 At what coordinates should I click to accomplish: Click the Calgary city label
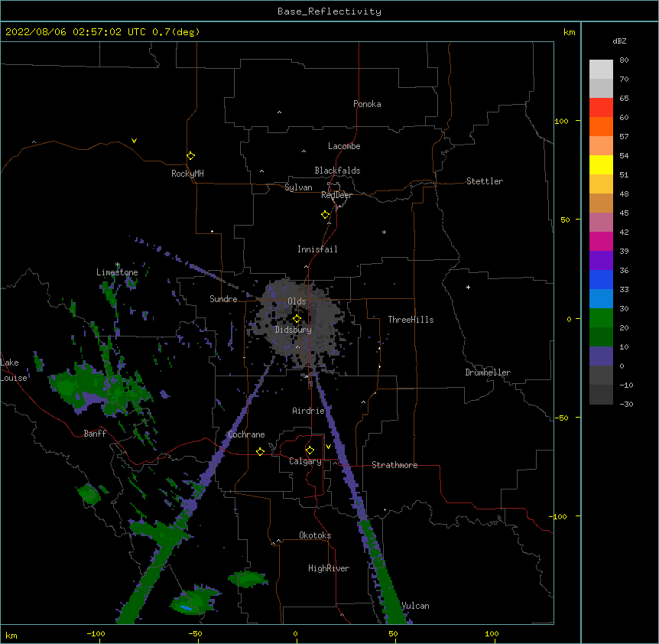tap(305, 461)
